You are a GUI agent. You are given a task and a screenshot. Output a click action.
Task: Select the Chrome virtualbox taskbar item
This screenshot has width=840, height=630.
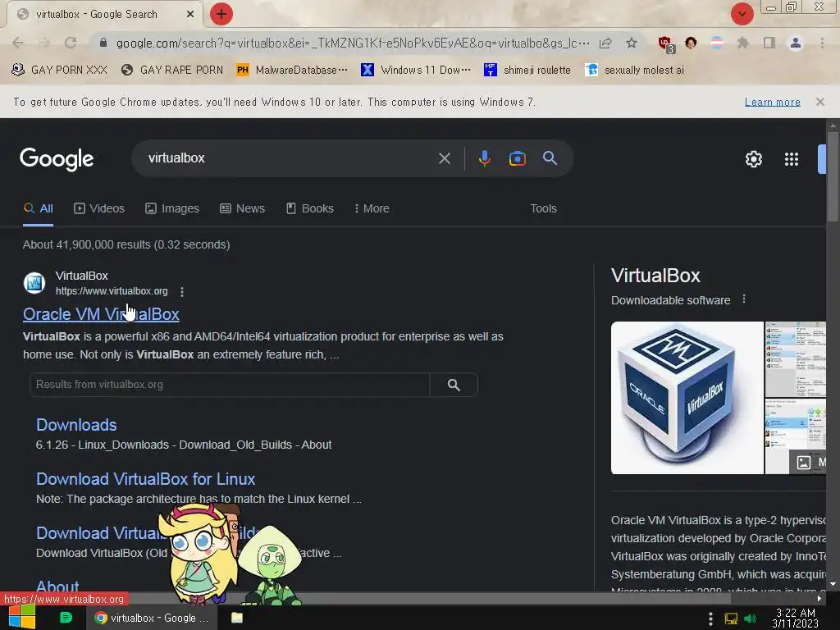click(152, 618)
